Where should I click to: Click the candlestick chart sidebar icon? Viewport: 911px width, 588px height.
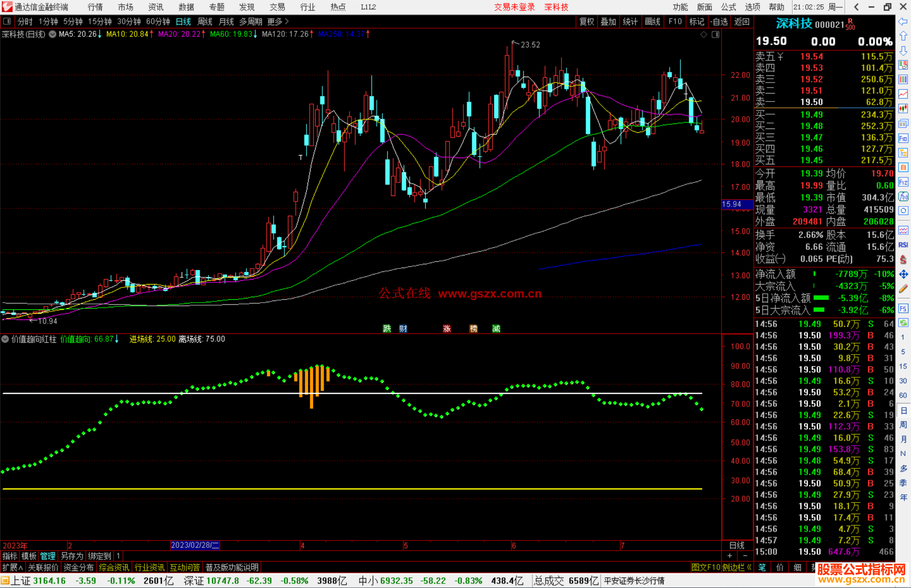pos(903,108)
